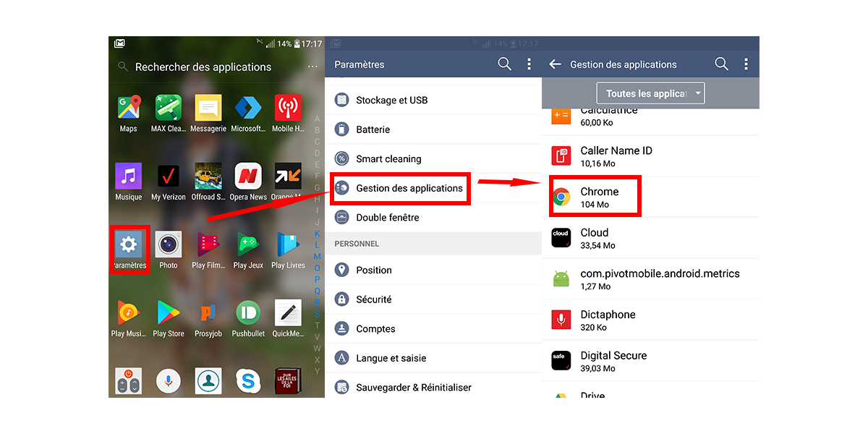The height and width of the screenshot is (434, 868).
Task: Select Digital Secure app entry
Action: [x=650, y=361]
